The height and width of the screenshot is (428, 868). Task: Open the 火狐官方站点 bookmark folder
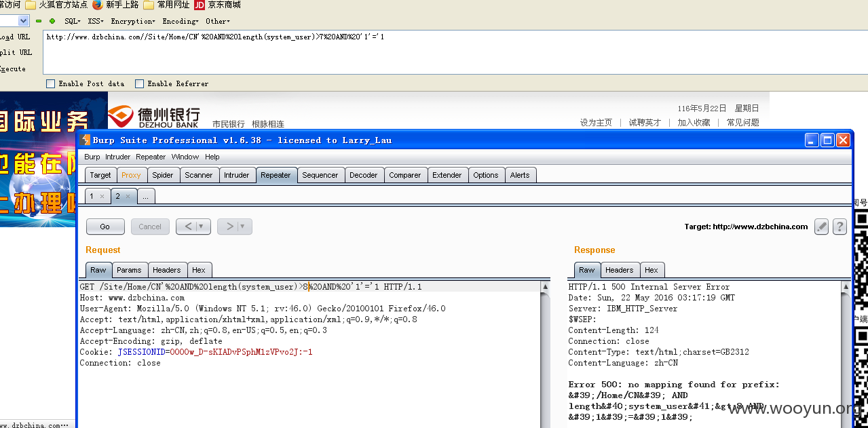[x=56, y=5]
